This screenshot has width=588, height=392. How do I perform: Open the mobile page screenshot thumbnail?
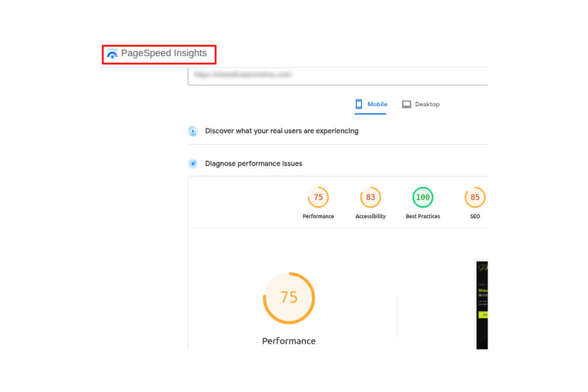tap(482, 305)
